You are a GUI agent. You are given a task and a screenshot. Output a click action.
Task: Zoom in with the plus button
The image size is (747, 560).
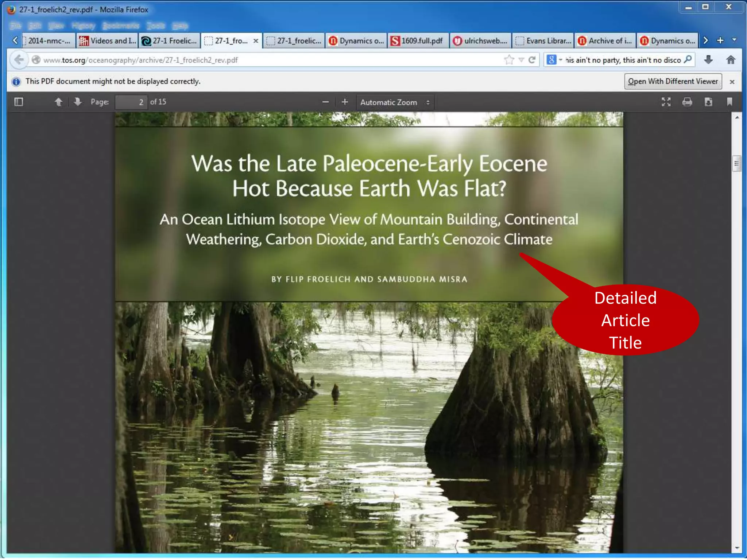(345, 102)
